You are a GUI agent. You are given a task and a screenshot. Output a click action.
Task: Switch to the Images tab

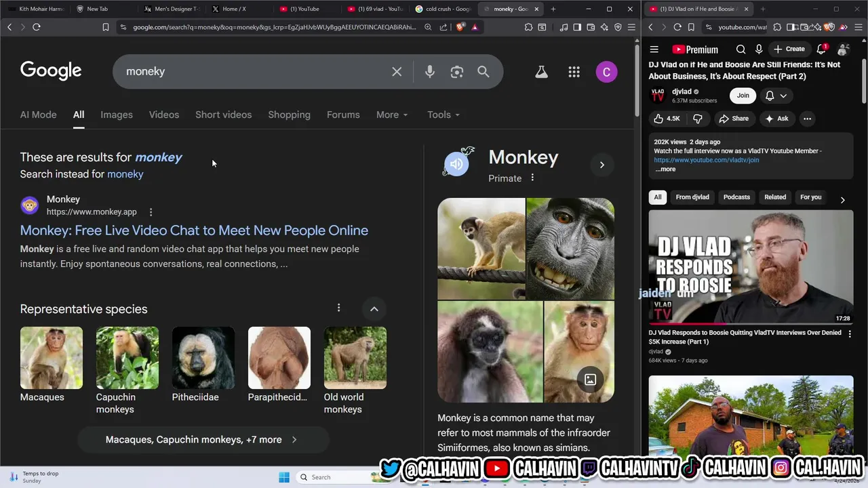point(117,115)
